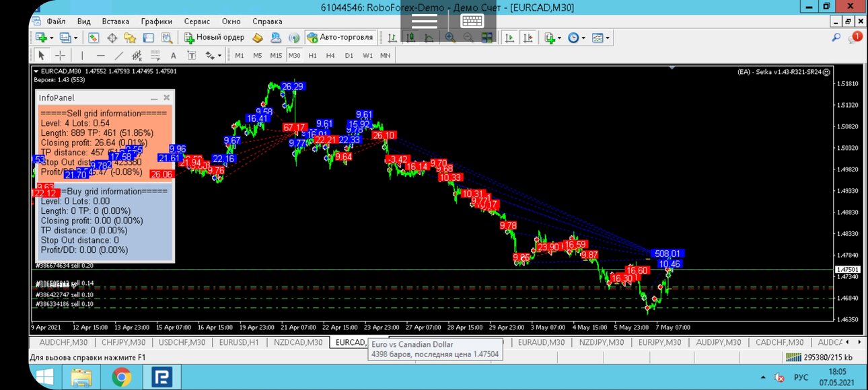The width and height of the screenshot is (868, 390).
Task: Switch timeframe to M1
Action: pos(240,55)
